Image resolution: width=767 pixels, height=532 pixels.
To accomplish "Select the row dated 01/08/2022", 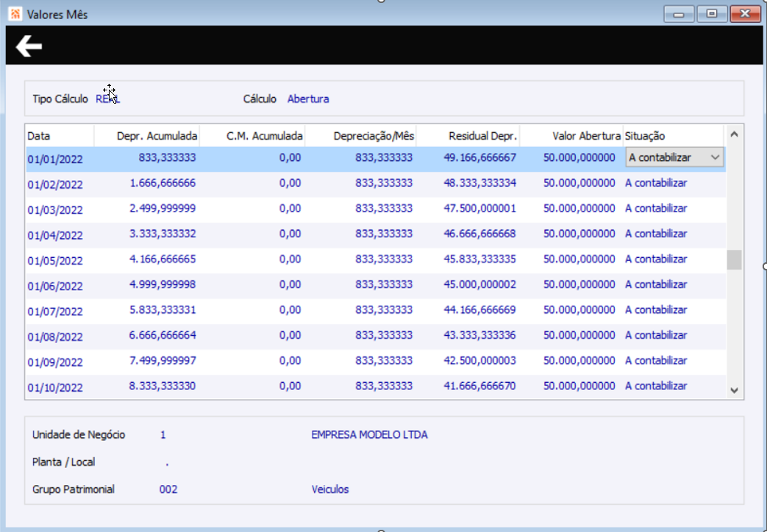I will (376, 337).
